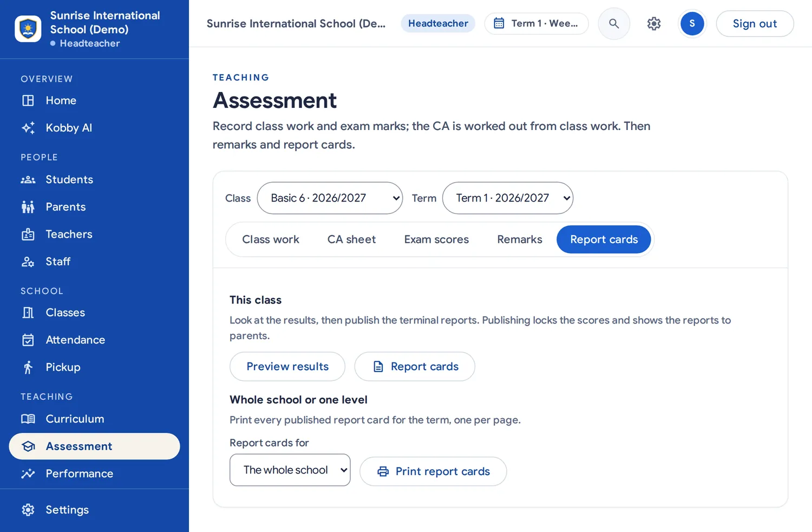This screenshot has height=532, width=812.
Task: Click the Preview results button
Action: coord(287,367)
